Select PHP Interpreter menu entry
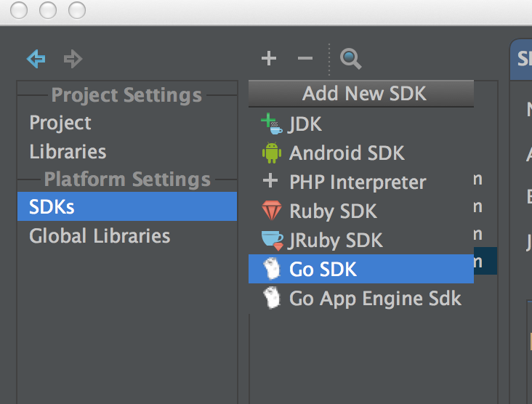Screen dimensions: 532x404 (361, 182)
